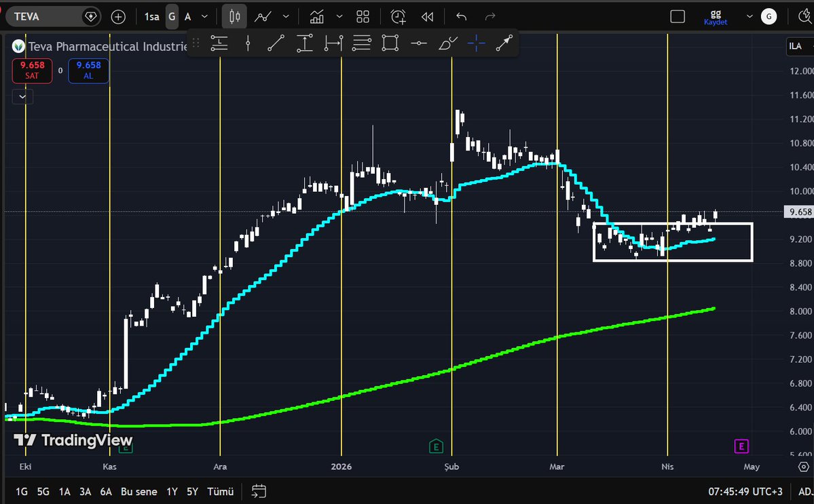Image resolution: width=814 pixels, height=504 pixels.
Task: Expand the layout management dropdown arrow
Action: coord(750,16)
